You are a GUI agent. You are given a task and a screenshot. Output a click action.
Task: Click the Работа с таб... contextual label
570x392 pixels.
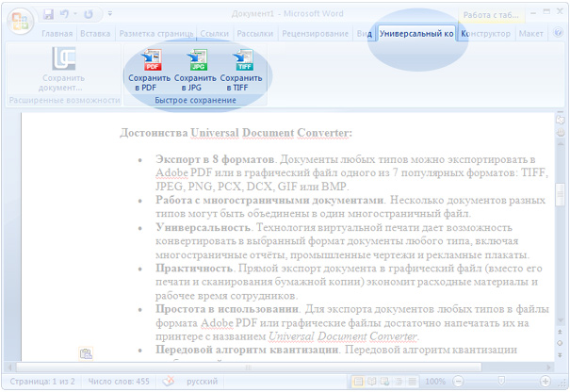491,15
